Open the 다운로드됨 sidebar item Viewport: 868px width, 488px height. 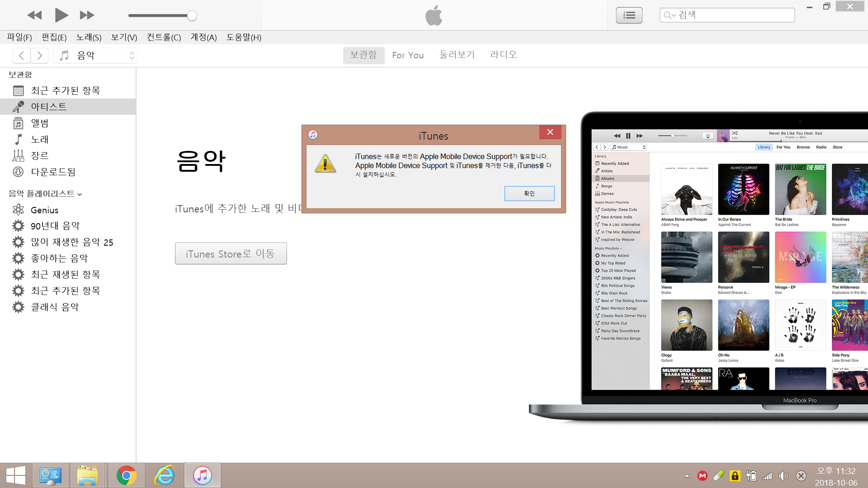point(53,172)
